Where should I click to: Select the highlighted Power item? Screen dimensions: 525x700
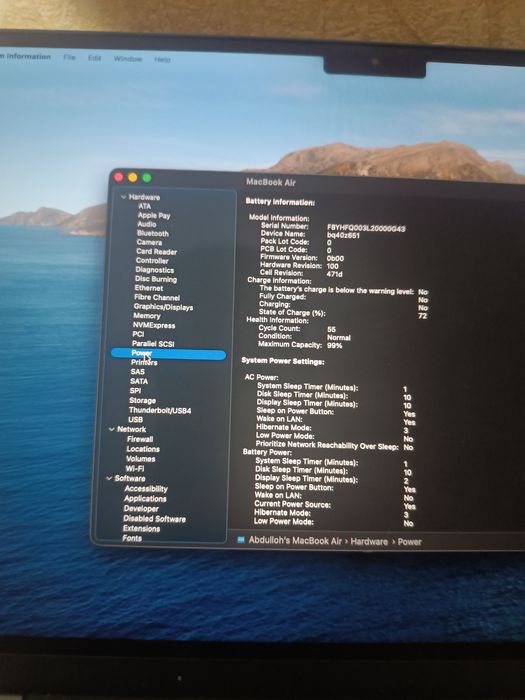point(168,354)
